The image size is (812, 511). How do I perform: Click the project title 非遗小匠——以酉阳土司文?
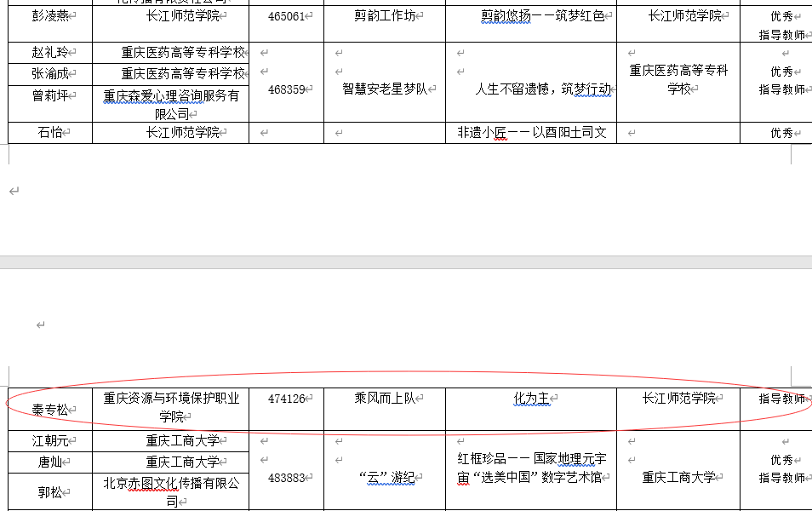(531, 133)
